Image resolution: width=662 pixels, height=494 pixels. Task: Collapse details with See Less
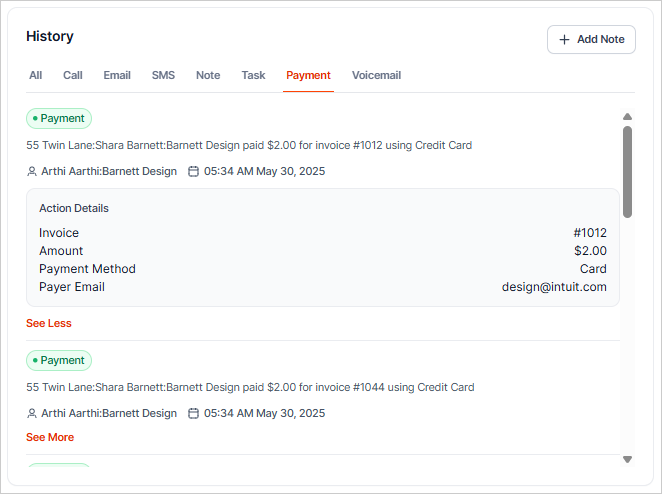click(x=49, y=323)
